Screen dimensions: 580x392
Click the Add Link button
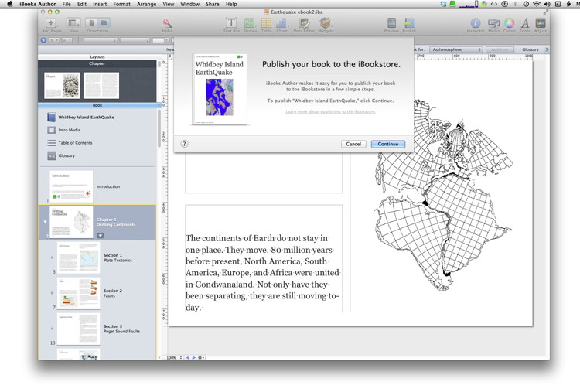(500, 49)
